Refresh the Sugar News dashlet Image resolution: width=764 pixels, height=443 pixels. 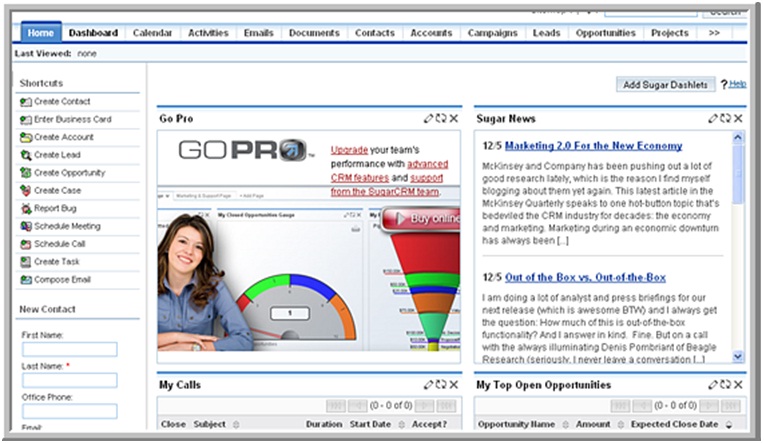point(726,118)
